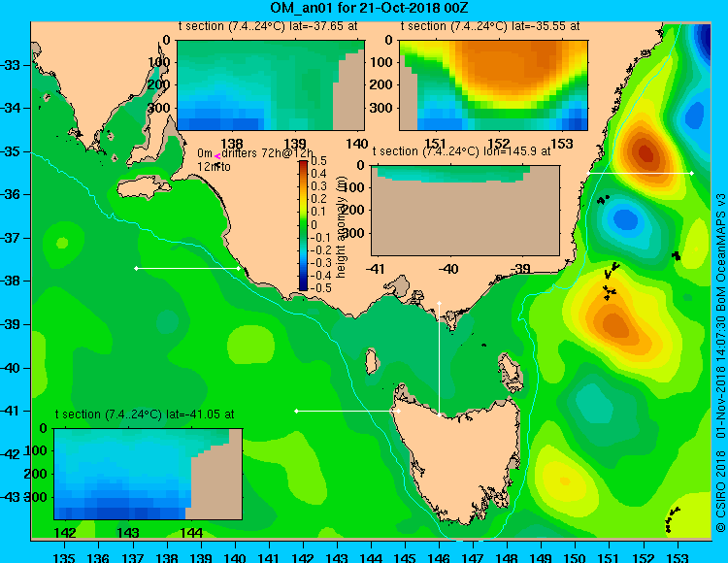The image size is (728, 563).
Task: Click the vertical white section line across Bass Strait
Action: click(439, 359)
